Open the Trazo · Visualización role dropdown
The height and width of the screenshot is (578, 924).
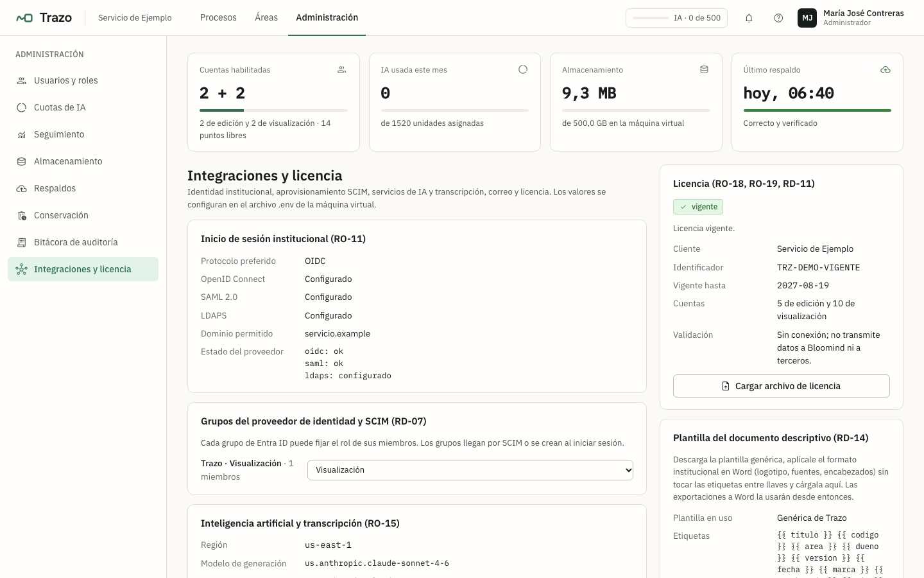[470, 470]
